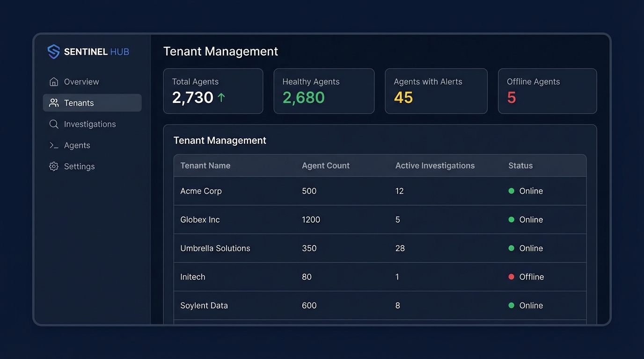Select the Overview home icon
Viewport: 644px width, 359px height.
54,81
